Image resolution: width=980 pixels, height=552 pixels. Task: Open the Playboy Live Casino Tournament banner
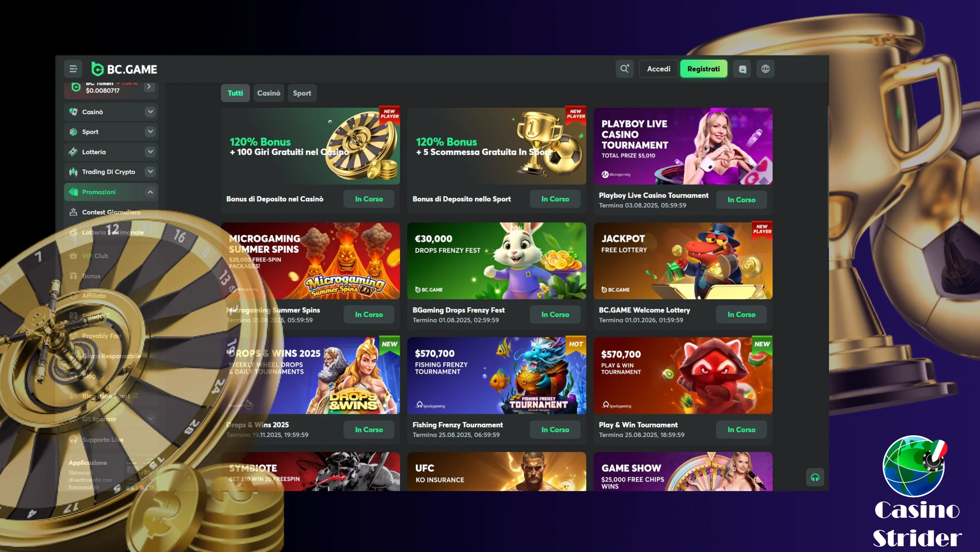pos(683,146)
